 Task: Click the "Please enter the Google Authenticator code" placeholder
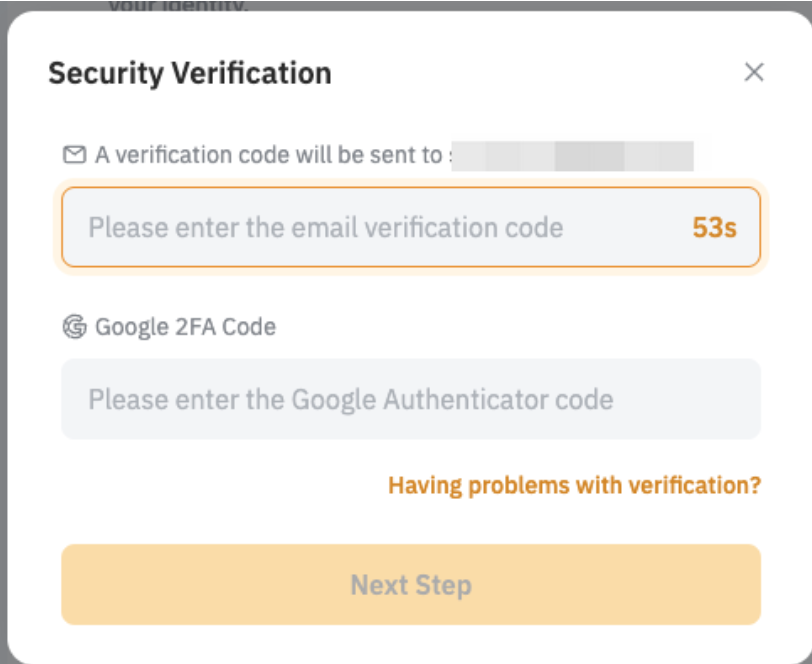tap(350, 400)
